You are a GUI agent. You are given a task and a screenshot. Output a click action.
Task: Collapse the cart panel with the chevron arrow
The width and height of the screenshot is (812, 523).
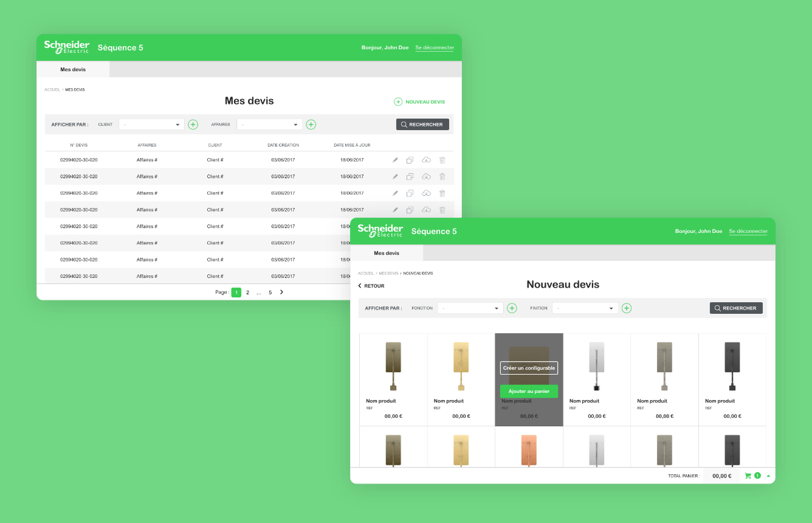tap(768, 475)
